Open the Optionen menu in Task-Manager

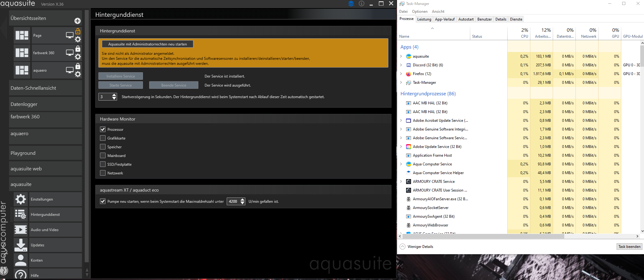(420, 12)
